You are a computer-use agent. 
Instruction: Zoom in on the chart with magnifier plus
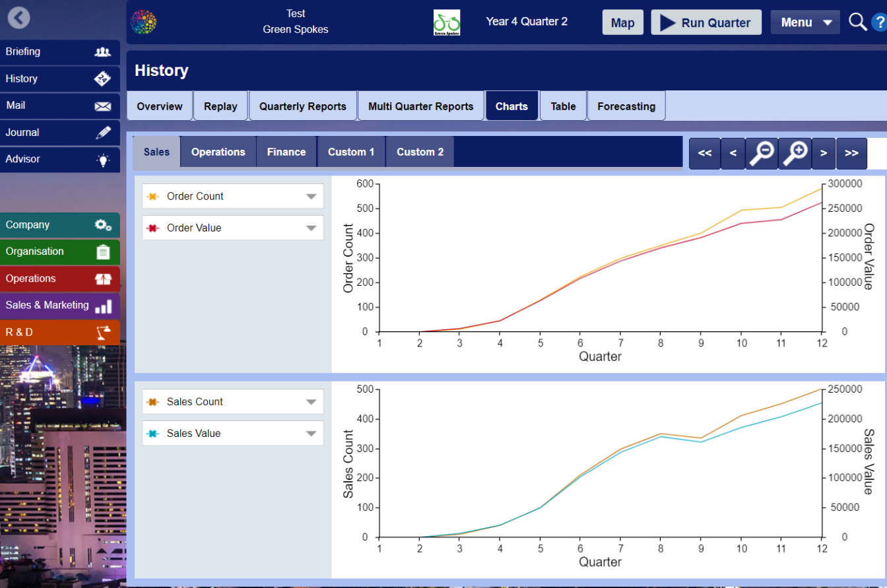pos(795,153)
